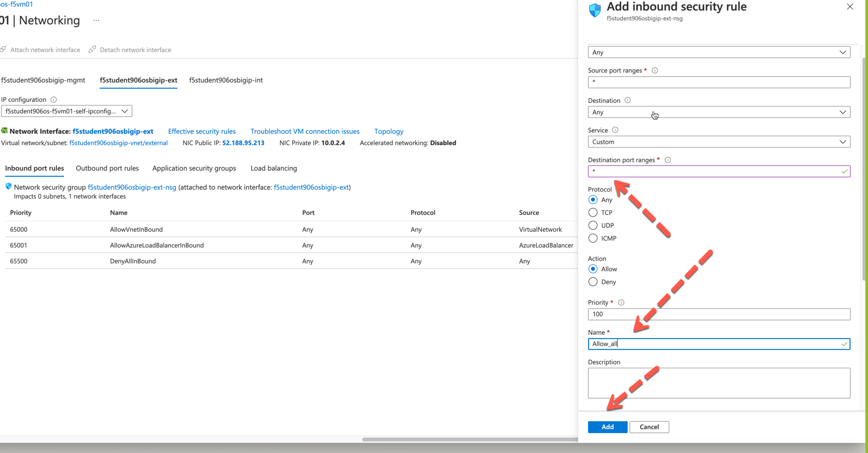Image resolution: width=868 pixels, height=453 pixels.
Task: Select the UDP protocol radio button
Action: point(593,226)
